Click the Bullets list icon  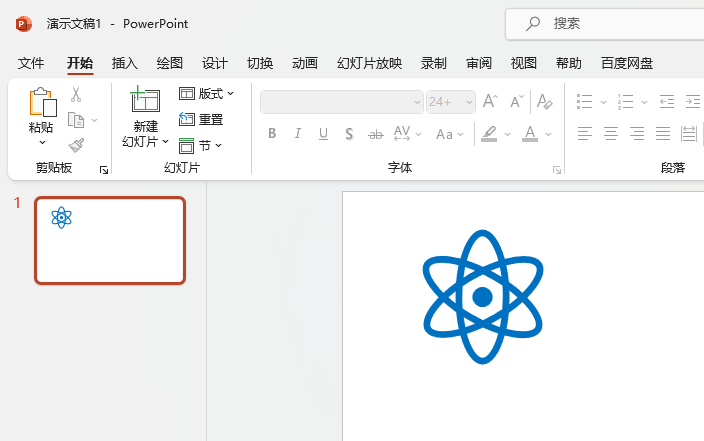[584, 101]
